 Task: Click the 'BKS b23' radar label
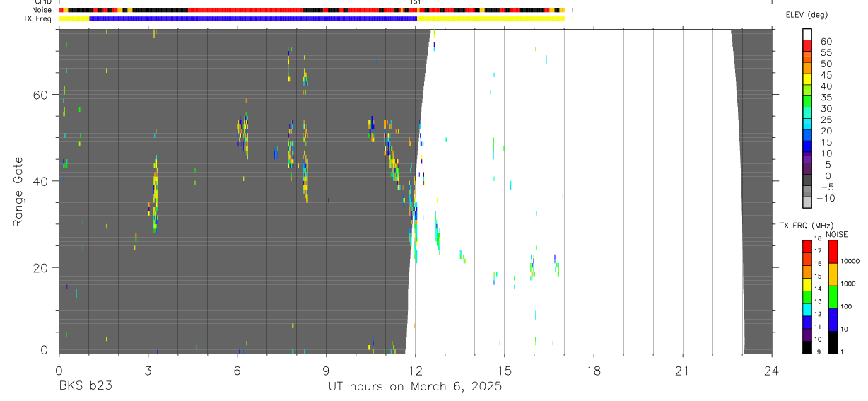(x=85, y=387)
